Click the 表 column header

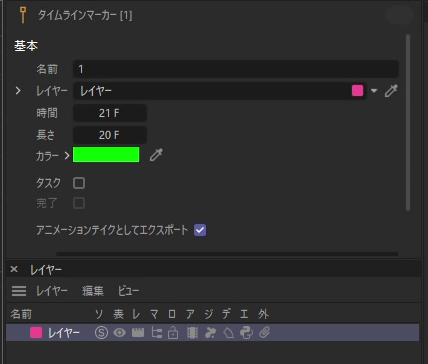point(118,314)
